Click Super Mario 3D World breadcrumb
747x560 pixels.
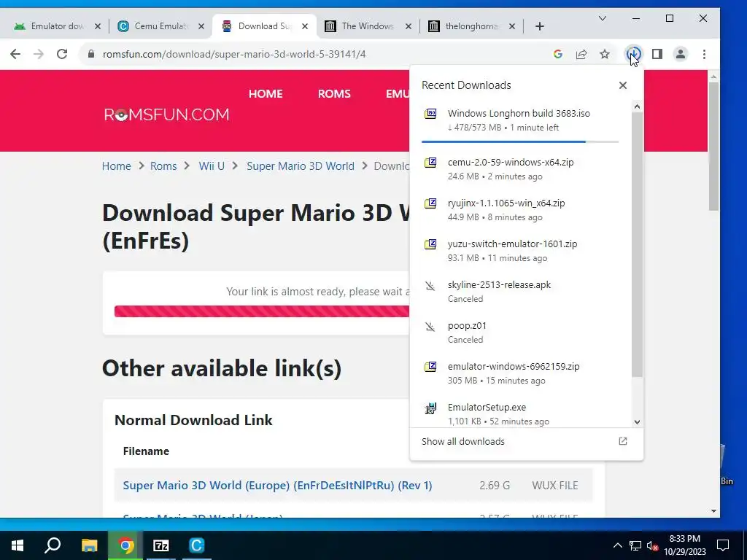click(x=300, y=166)
